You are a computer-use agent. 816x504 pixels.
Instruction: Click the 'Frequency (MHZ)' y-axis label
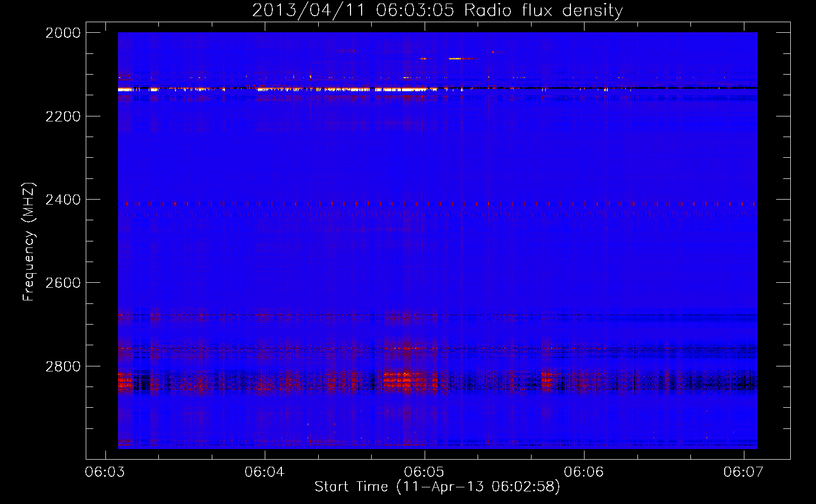28,241
